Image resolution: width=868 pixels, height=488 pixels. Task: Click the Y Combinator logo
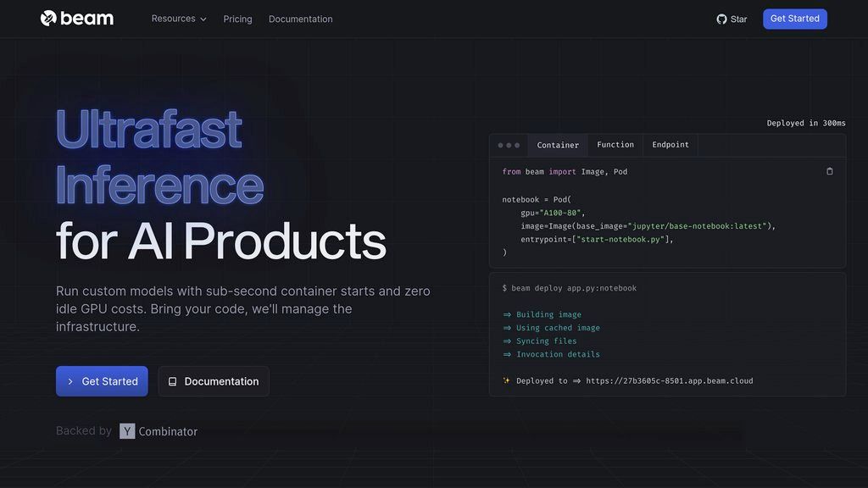tap(159, 431)
